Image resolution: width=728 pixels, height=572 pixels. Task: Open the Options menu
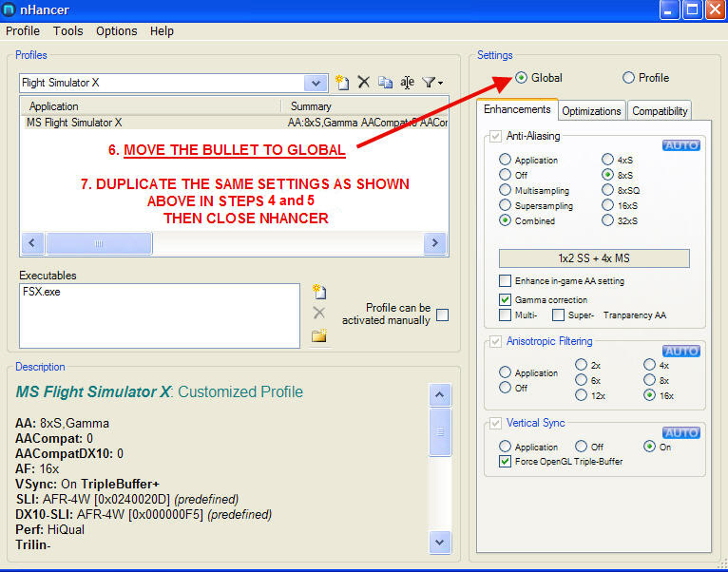117,31
